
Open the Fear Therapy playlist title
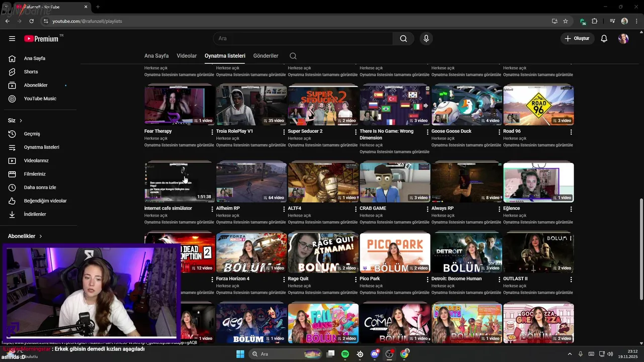pyautogui.click(x=158, y=131)
